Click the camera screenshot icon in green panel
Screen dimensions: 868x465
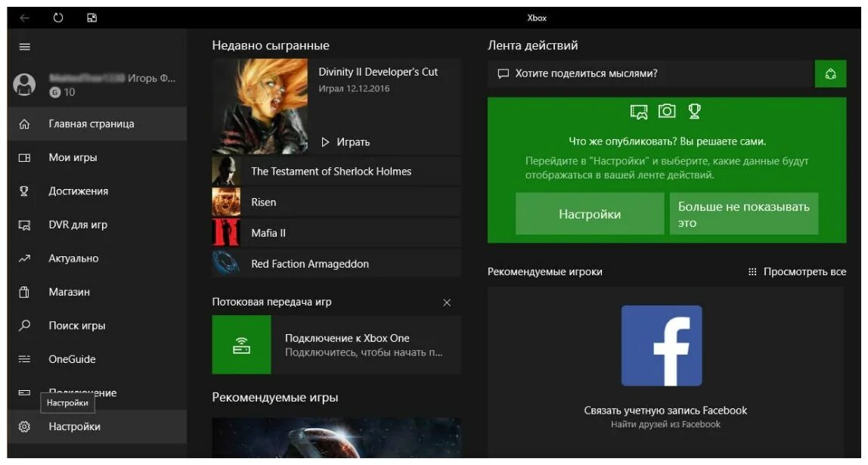point(667,111)
